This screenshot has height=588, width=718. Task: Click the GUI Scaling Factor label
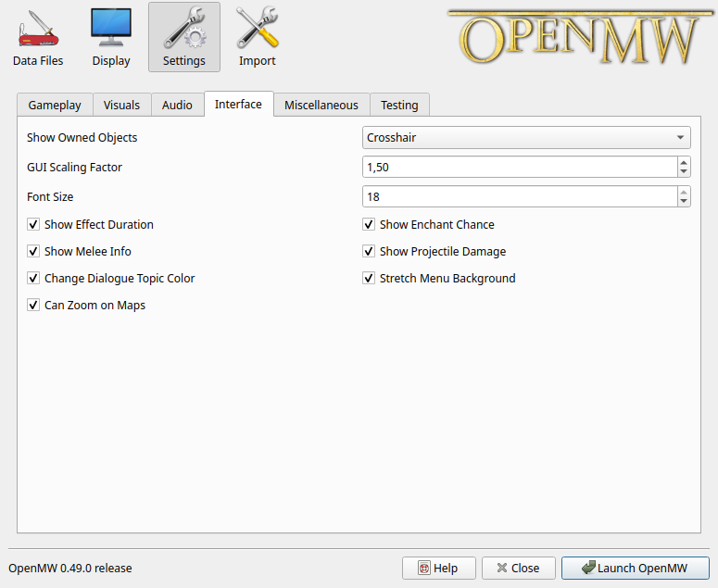pos(75,168)
